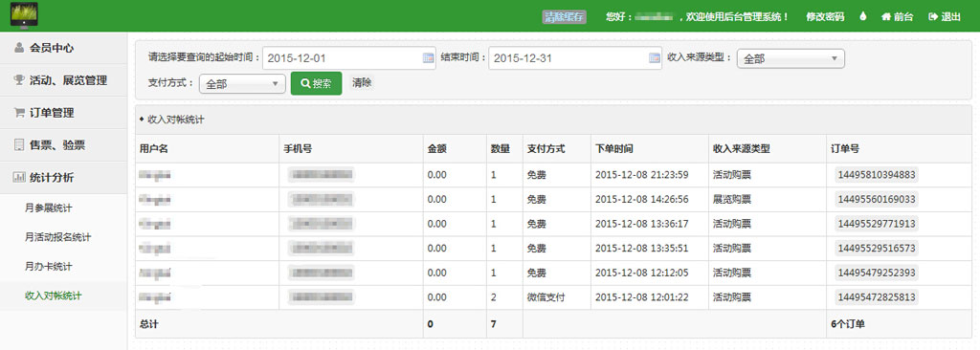
Task: Click the 清除 button
Action: [x=362, y=82]
